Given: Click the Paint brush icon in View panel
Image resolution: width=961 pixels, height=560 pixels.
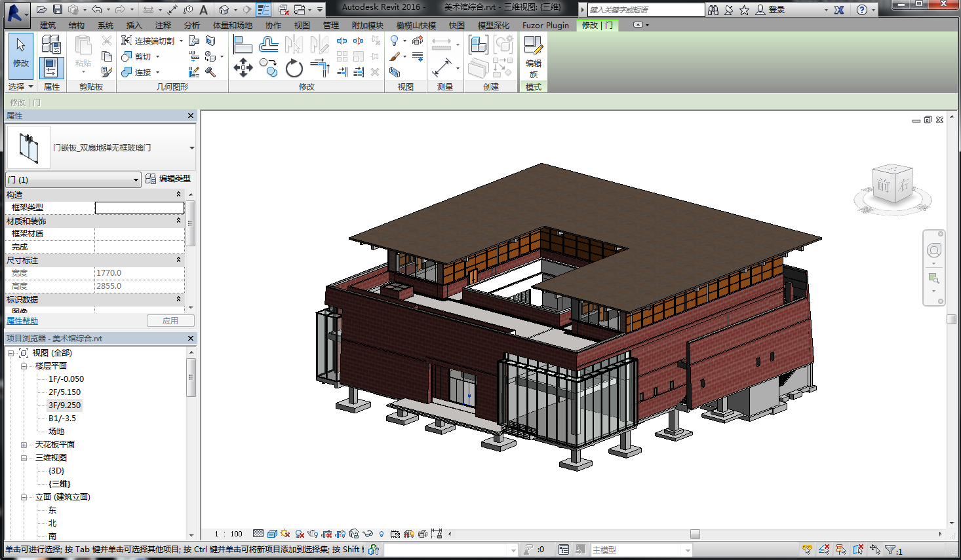Looking at the screenshot, I should point(395,56).
